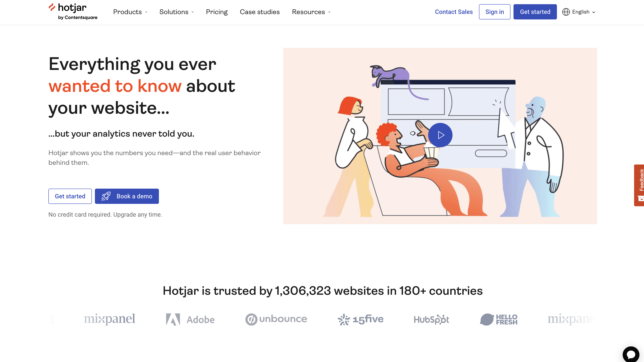Screen dimensions: 644x362
Task: Click Get started below the headline
Action: (x=70, y=196)
